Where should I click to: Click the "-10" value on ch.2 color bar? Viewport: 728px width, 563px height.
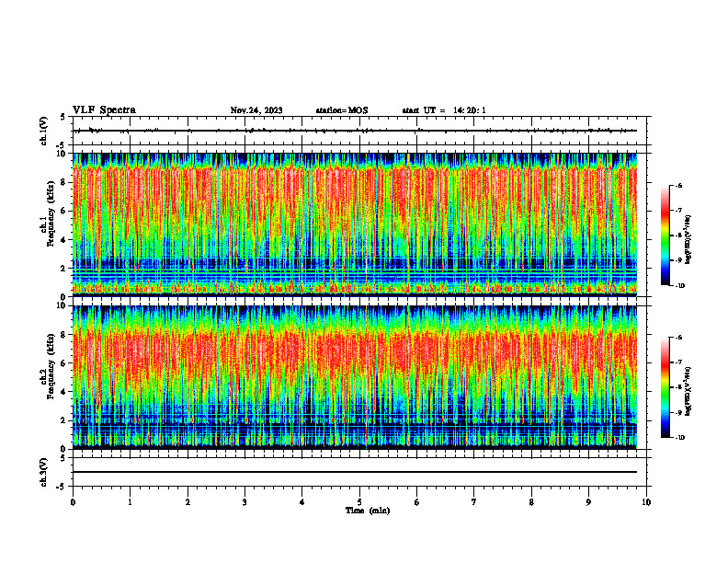[x=680, y=437]
